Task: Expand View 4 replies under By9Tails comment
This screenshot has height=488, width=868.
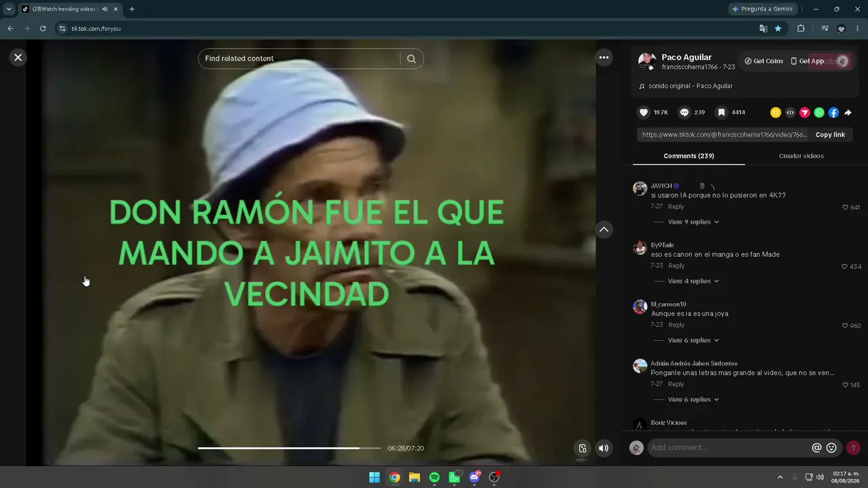Action: click(693, 281)
